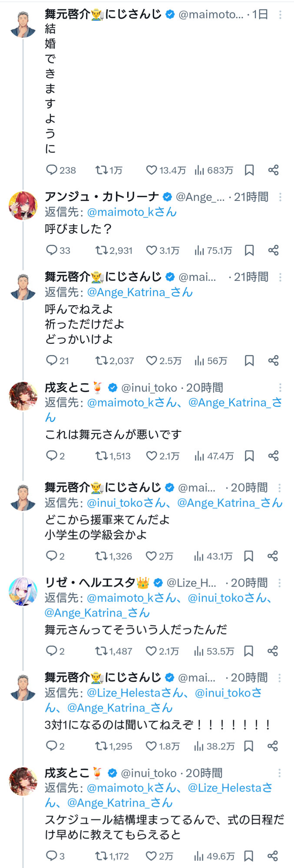This screenshot has height=868, width=294.
Task: Open more options on リゼ・ヘルエスタ's tweet
Action: click(280, 583)
